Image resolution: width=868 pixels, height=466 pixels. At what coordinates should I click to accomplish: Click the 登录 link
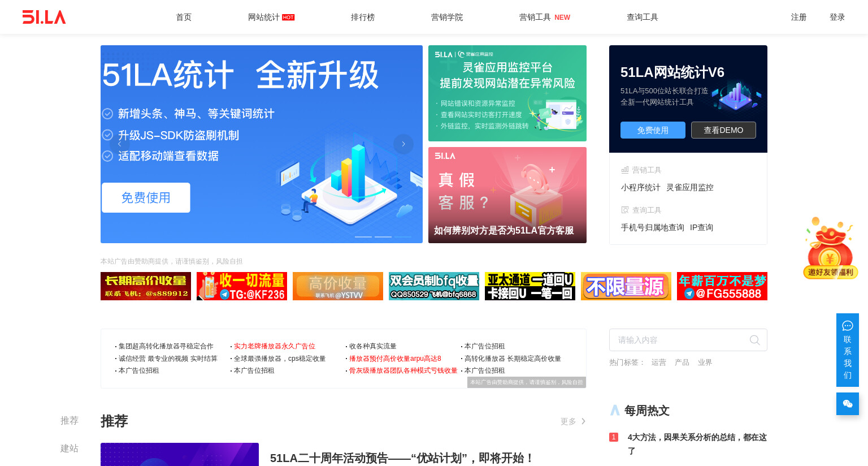click(837, 17)
